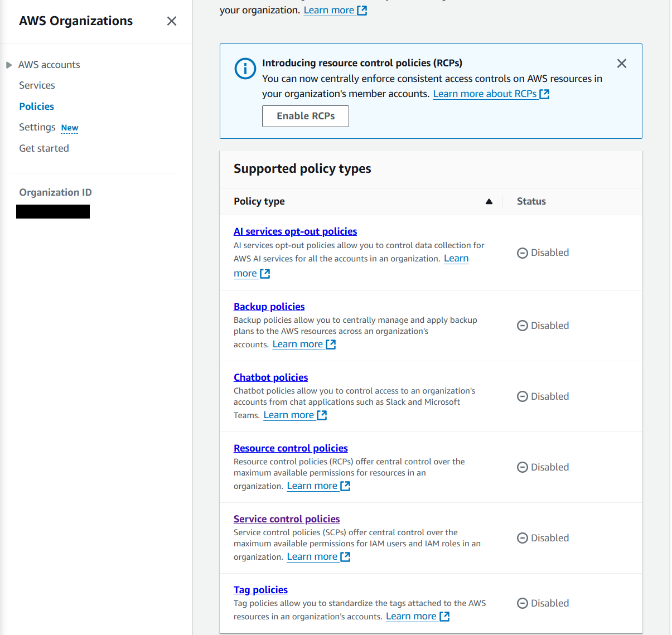The image size is (672, 635).
Task: Click external link icon in Tag policies row
Action: click(x=444, y=617)
